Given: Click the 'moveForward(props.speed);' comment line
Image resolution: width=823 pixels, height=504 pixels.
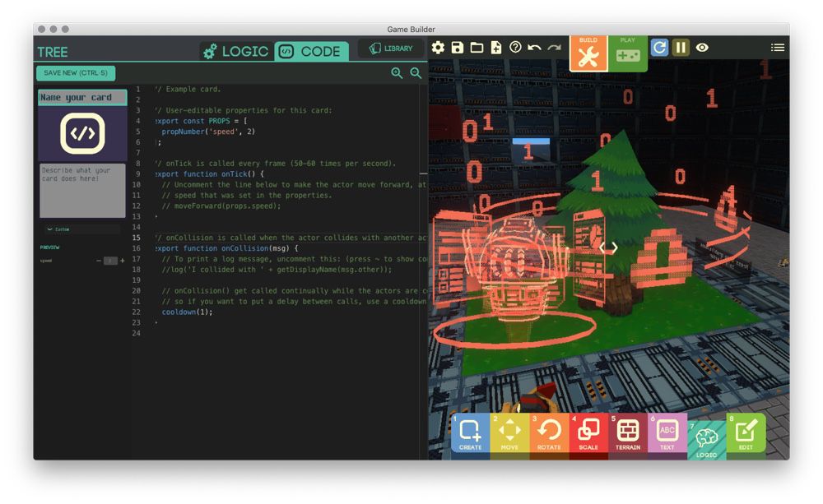Looking at the screenshot, I should 221,206.
